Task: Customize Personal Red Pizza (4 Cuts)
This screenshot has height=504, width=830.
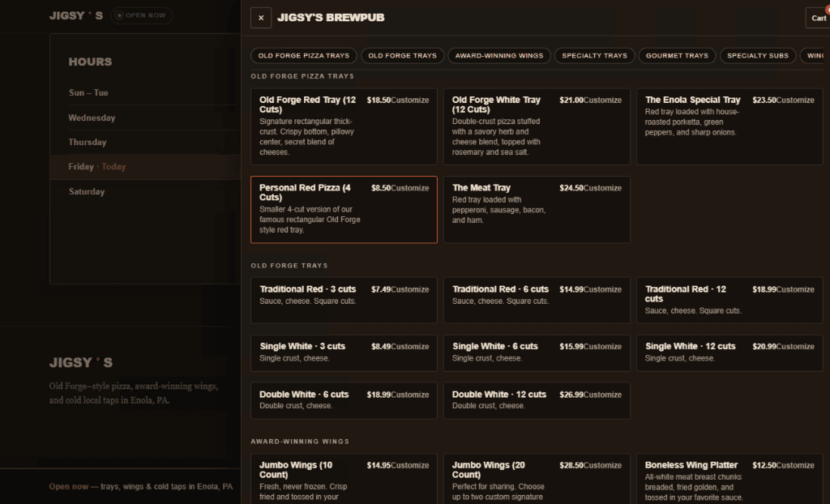Action: 409,188
